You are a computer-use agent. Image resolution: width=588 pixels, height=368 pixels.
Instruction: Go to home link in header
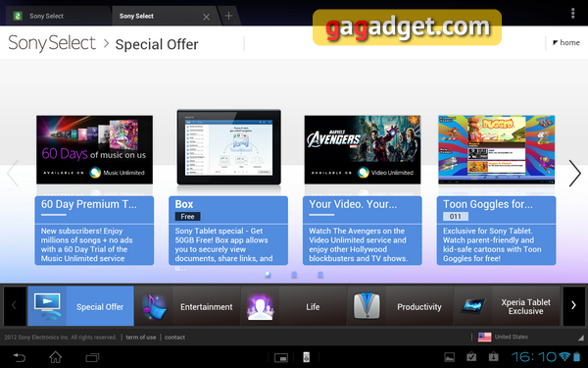[566, 43]
